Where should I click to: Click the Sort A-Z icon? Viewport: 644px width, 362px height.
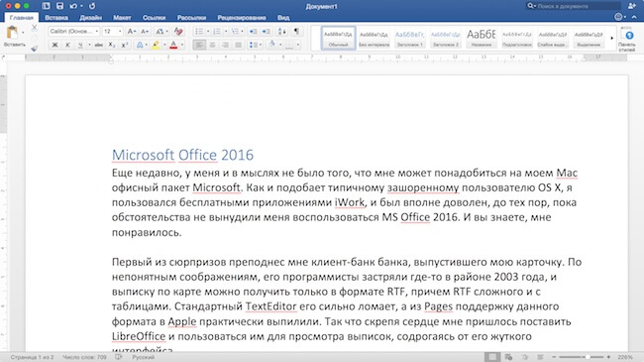[x=282, y=32]
